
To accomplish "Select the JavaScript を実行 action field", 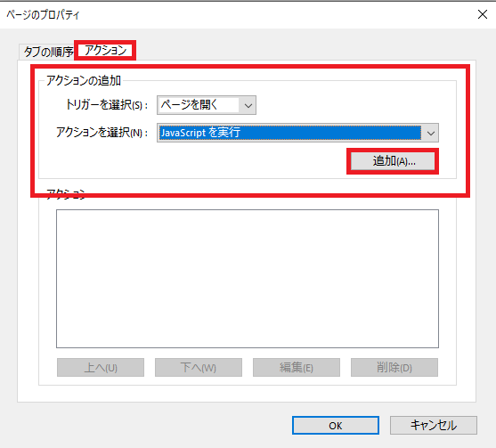I will coord(297,133).
